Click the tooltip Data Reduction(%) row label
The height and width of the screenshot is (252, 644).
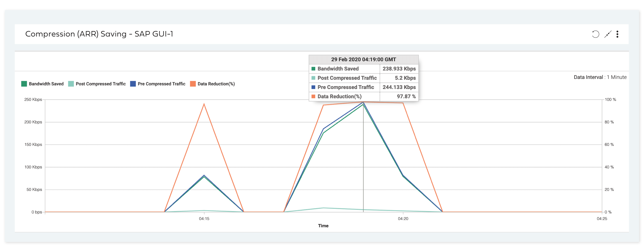pos(339,96)
